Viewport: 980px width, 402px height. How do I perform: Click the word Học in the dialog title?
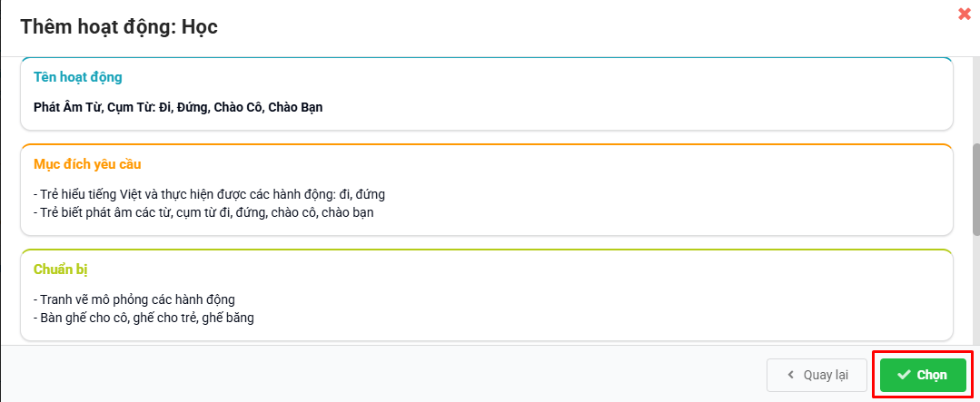coord(199,27)
